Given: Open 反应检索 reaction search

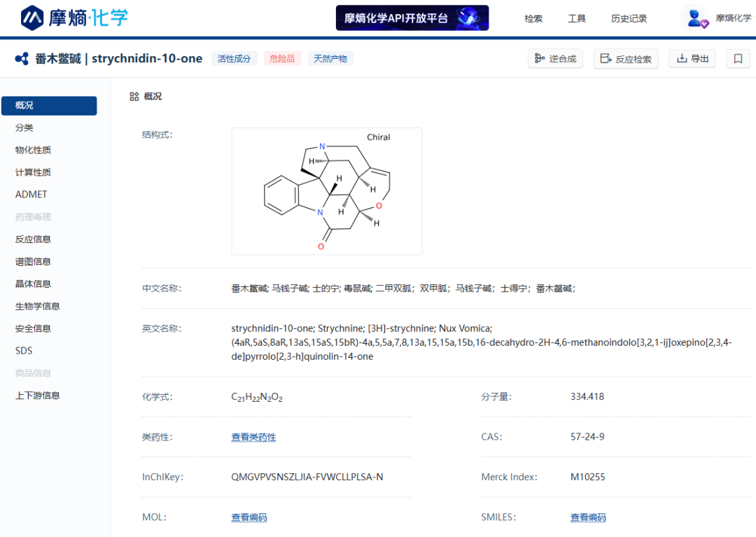Looking at the screenshot, I should coord(626,59).
